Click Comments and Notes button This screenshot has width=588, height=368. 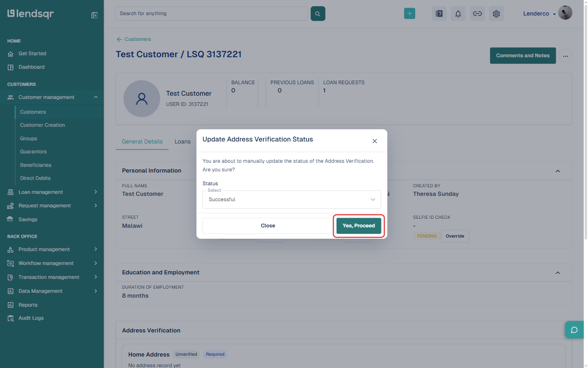pos(523,56)
